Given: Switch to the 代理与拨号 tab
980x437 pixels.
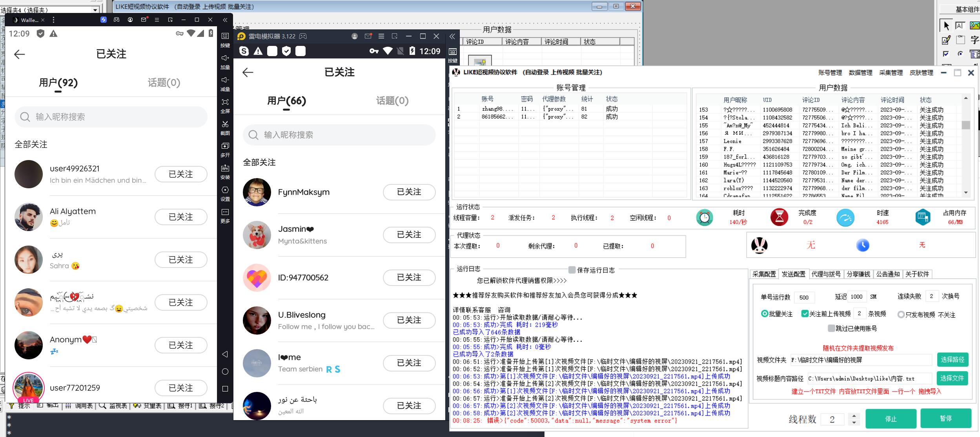Looking at the screenshot, I should [x=826, y=274].
